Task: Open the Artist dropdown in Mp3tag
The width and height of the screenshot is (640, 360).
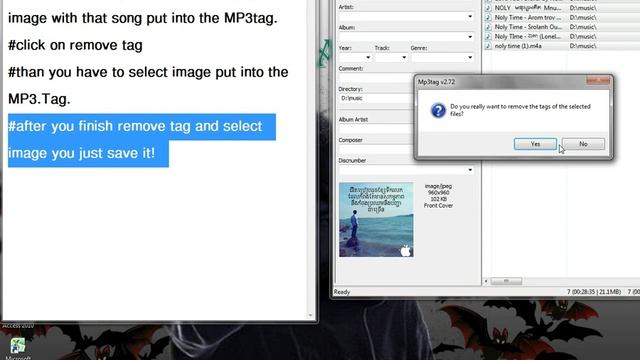Action: coord(470,16)
